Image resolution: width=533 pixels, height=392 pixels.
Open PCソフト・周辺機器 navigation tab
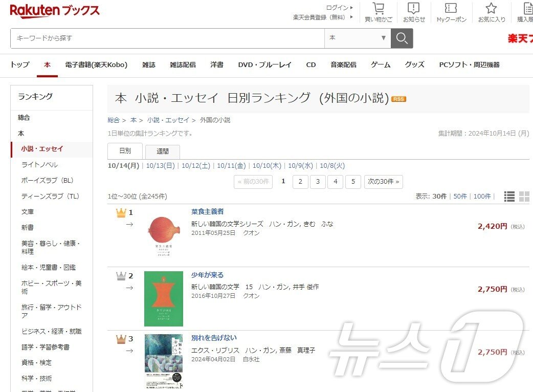point(470,64)
